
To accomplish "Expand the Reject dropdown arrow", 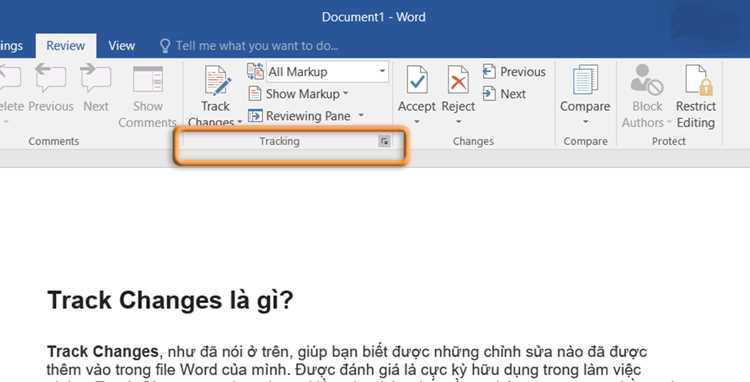I will [458, 122].
